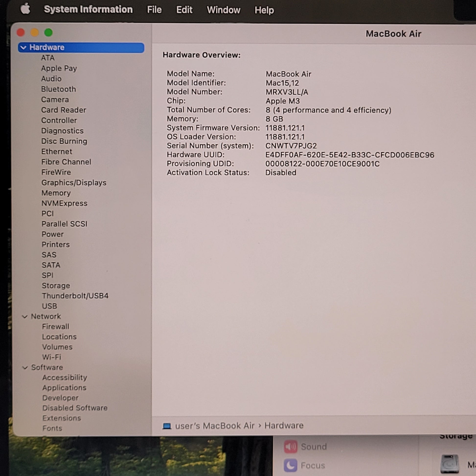Select Thunderbolt/USB4 in the sidebar
476x476 pixels.
75,296
